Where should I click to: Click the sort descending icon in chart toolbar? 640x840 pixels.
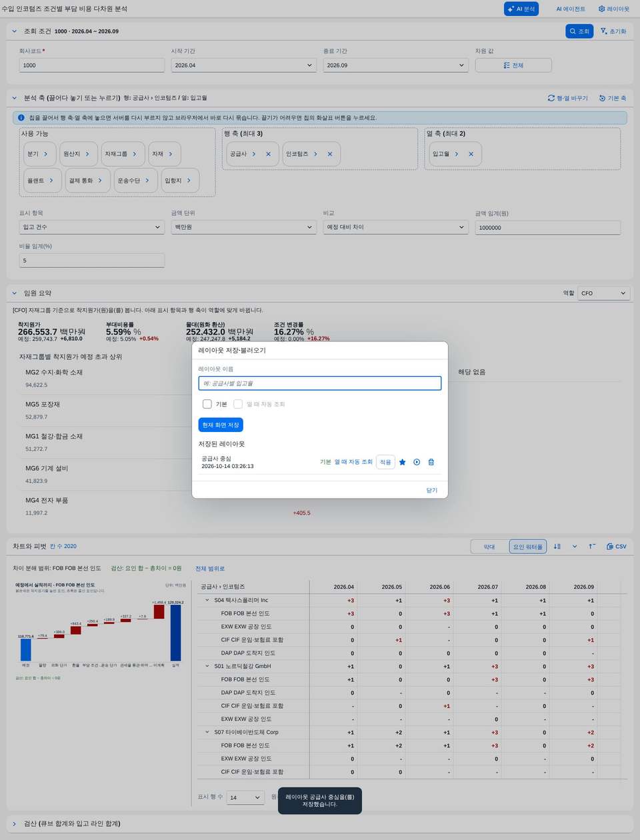pyautogui.click(x=557, y=547)
